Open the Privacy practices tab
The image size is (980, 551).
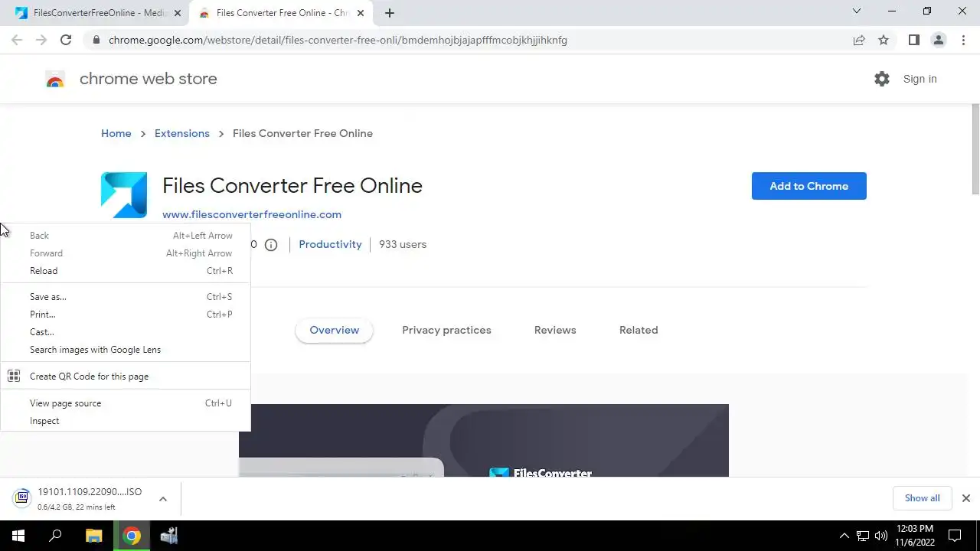pos(446,331)
